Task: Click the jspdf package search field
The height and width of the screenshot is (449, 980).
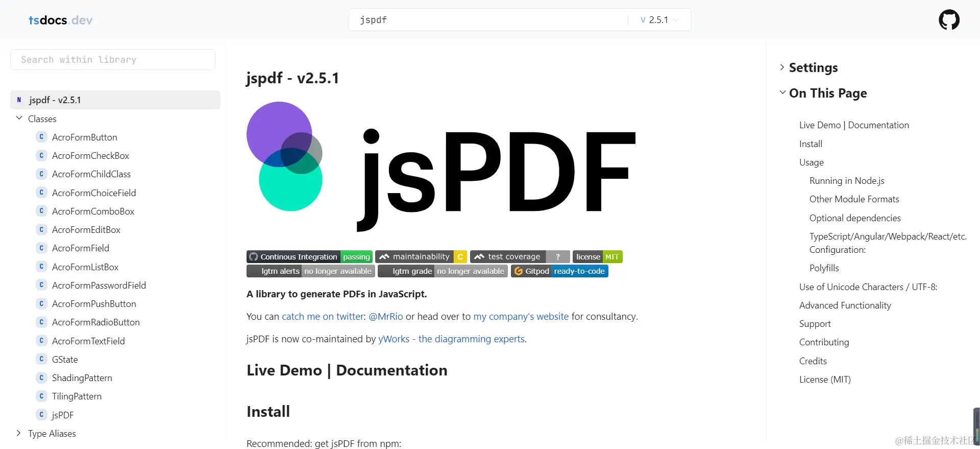Action: (x=487, y=20)
